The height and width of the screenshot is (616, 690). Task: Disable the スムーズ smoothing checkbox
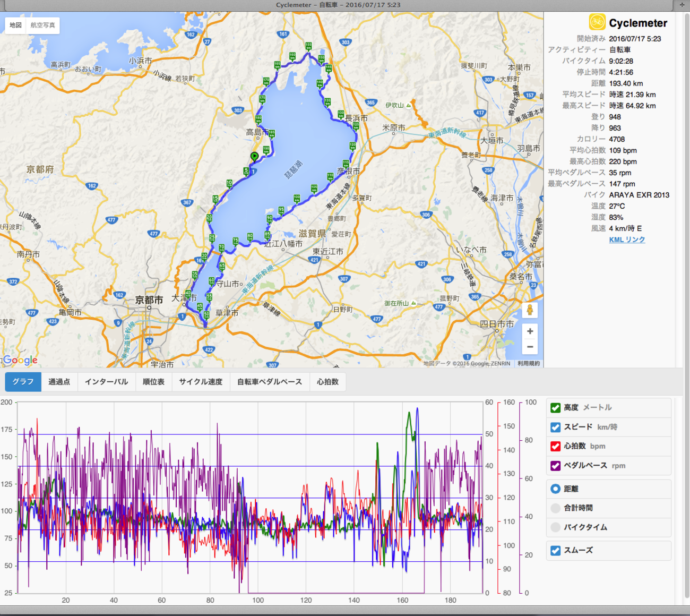click(555, 551)
